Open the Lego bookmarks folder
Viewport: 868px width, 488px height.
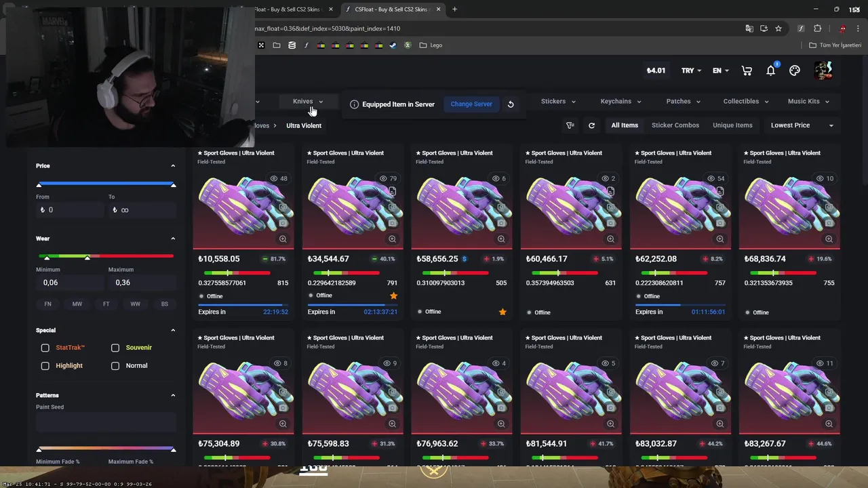431,45
